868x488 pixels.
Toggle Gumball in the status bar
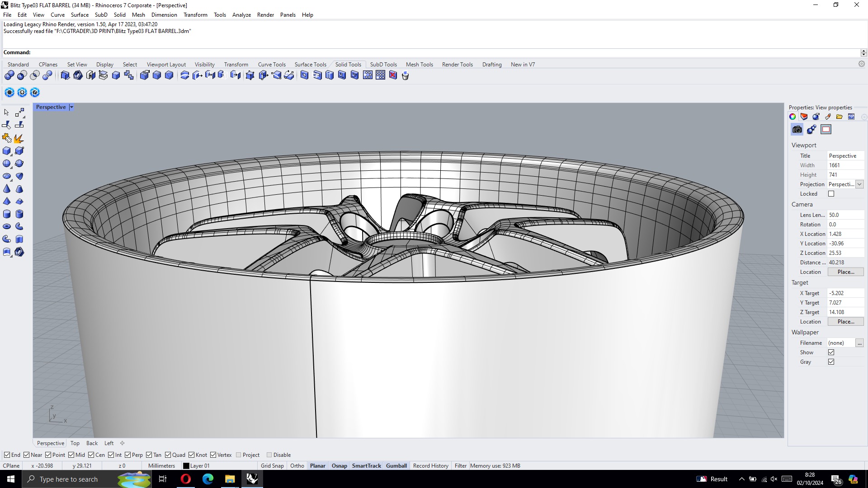(396, 466)
